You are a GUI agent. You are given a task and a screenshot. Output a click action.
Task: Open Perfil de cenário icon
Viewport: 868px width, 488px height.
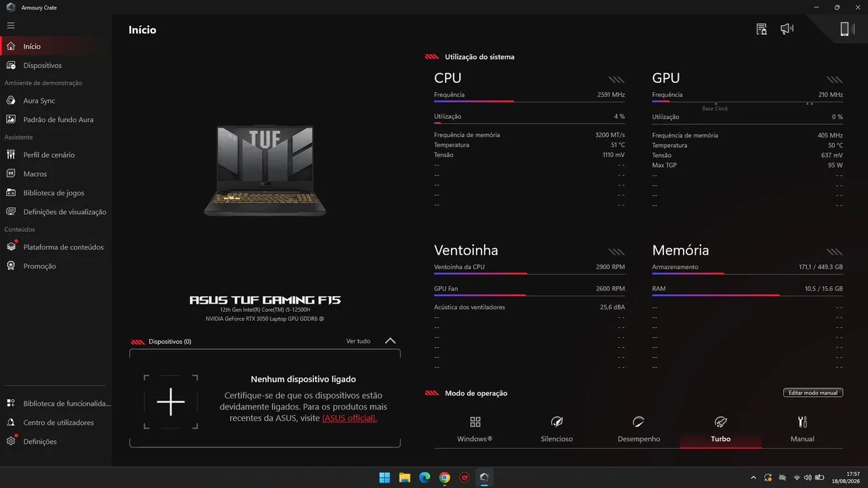11,155
